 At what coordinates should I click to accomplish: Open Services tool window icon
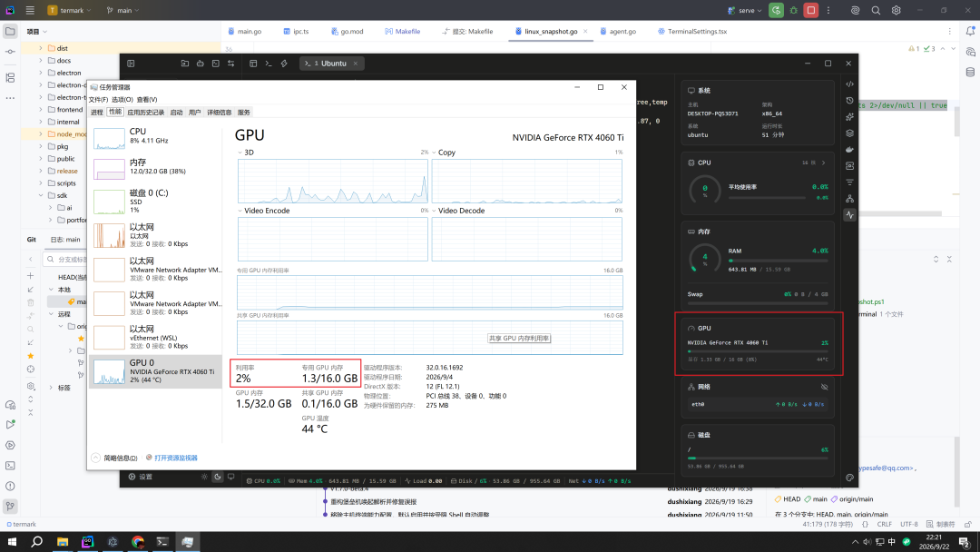click(x=10, y=445)
